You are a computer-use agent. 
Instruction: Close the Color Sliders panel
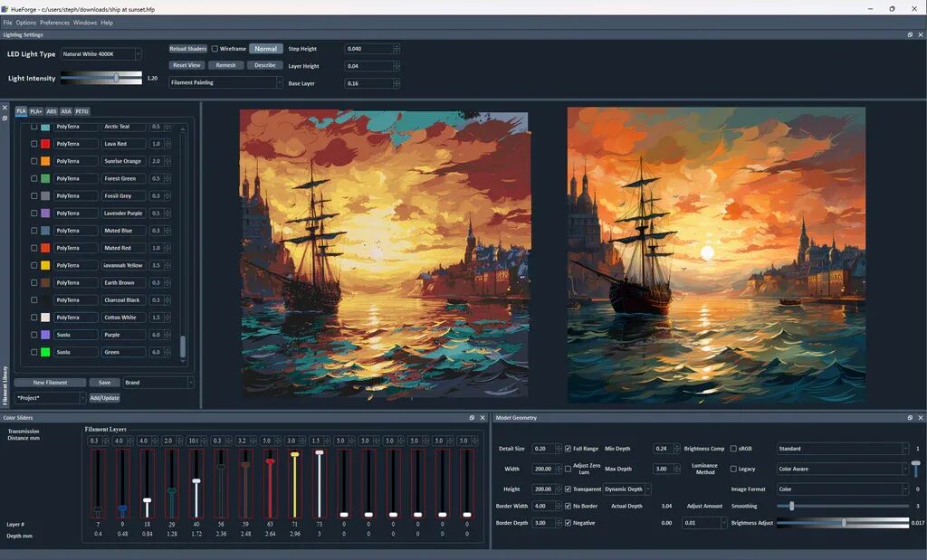point(483,418)
